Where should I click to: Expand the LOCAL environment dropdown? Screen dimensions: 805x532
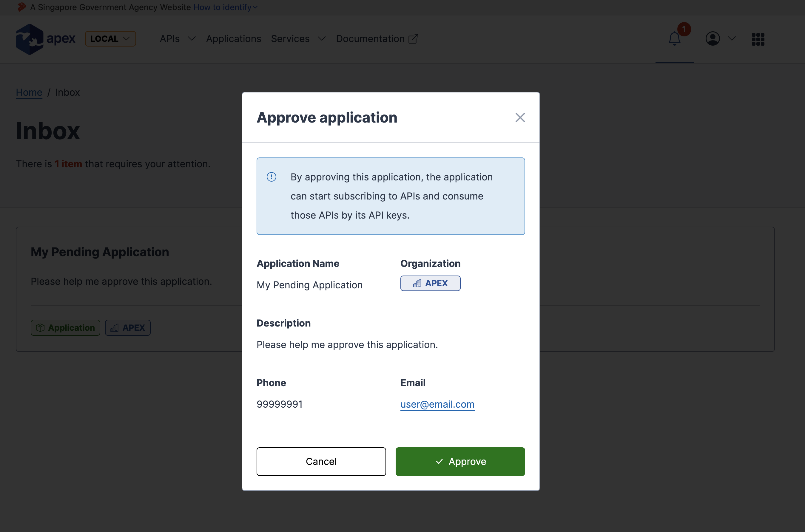tap(110, 38)
